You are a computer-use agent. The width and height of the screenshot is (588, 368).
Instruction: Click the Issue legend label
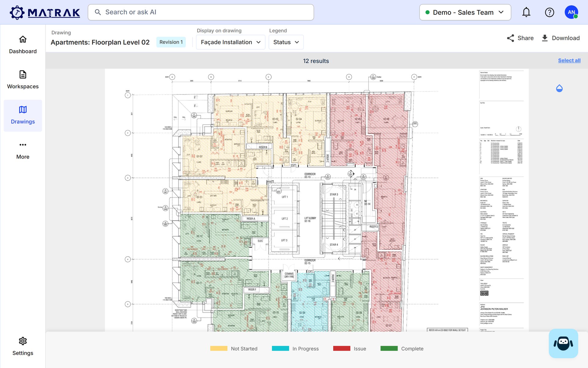360,349
